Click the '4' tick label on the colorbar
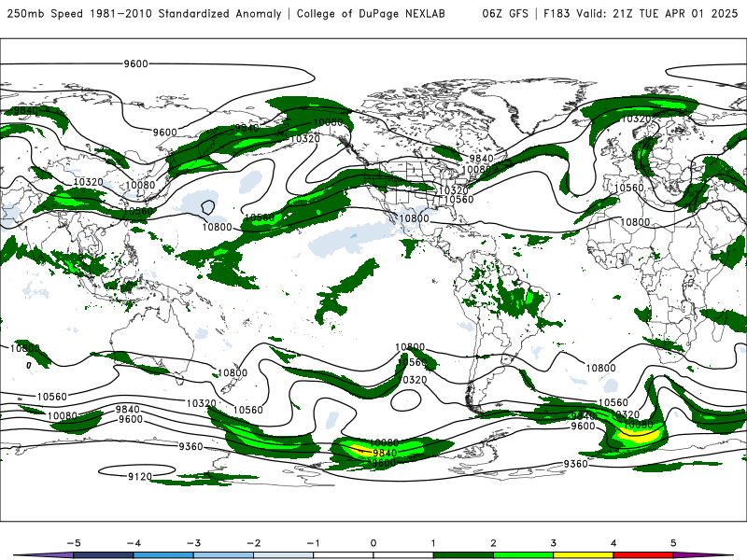 click(x=613, y=543)
